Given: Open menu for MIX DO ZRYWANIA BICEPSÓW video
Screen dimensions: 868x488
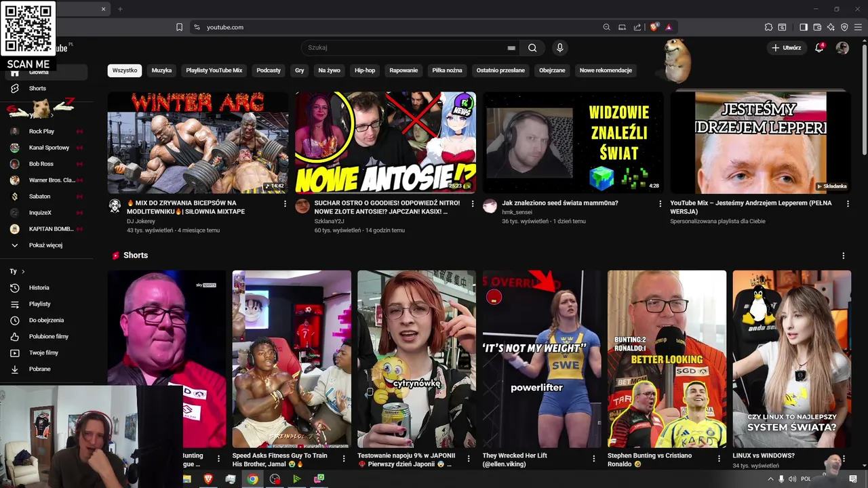Looking at the screenshot, I should pos(285,203).
